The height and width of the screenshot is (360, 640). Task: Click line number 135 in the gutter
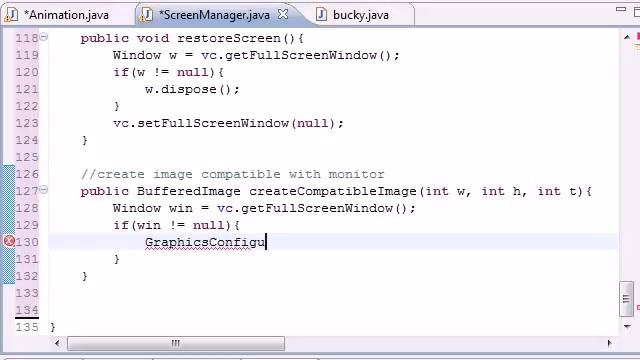pos(27,327)
